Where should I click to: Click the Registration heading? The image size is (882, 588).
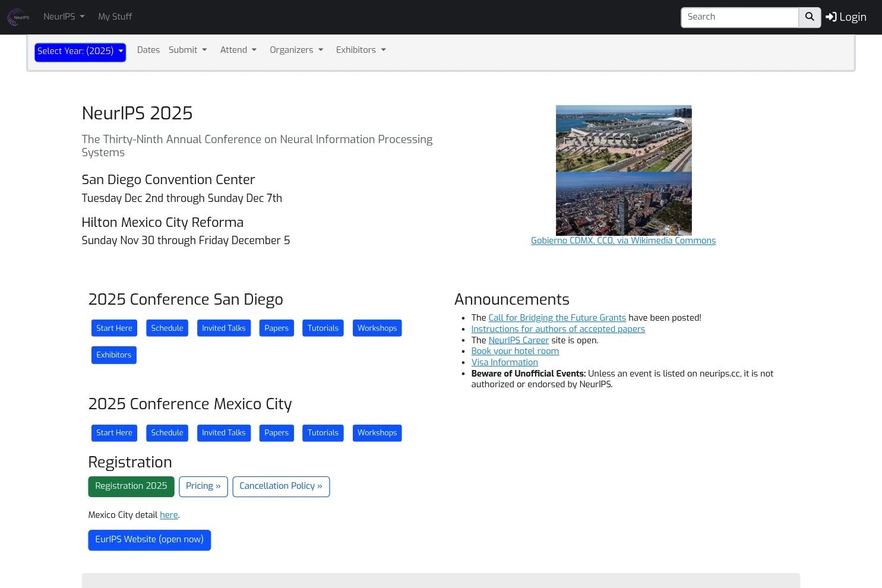(130, 462)
